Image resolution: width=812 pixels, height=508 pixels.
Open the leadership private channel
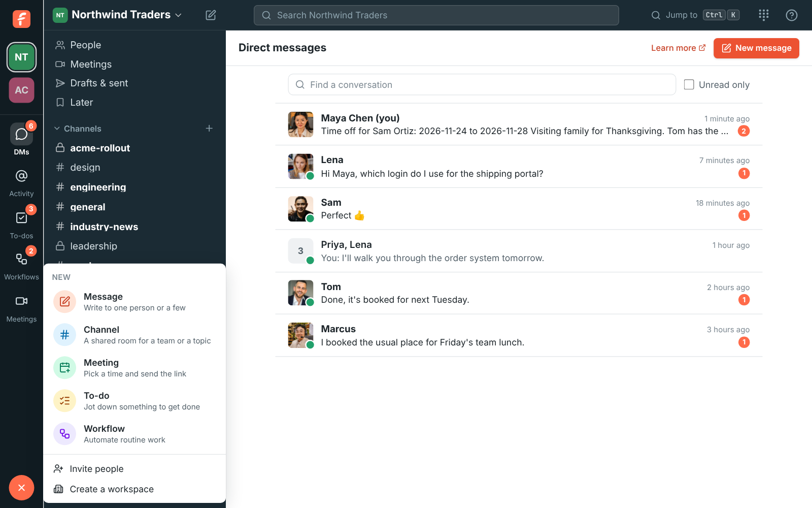point(134,246)
